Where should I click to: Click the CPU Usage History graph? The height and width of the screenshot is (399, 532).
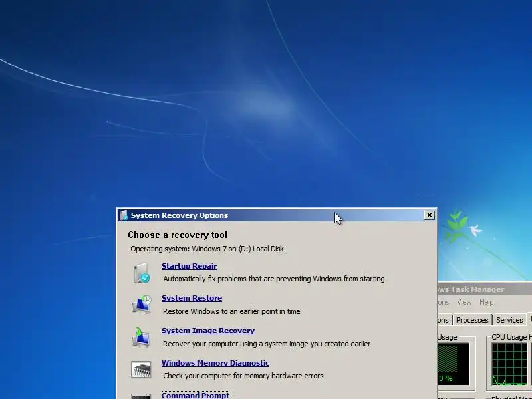coord(509,364)
